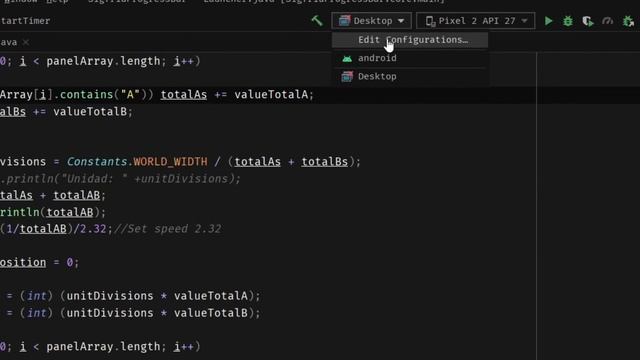Image resolution: width=640 pixels, height=360 pixels.
Task: Click the Build project hammer icon
Action: click(x=317, y=20)
